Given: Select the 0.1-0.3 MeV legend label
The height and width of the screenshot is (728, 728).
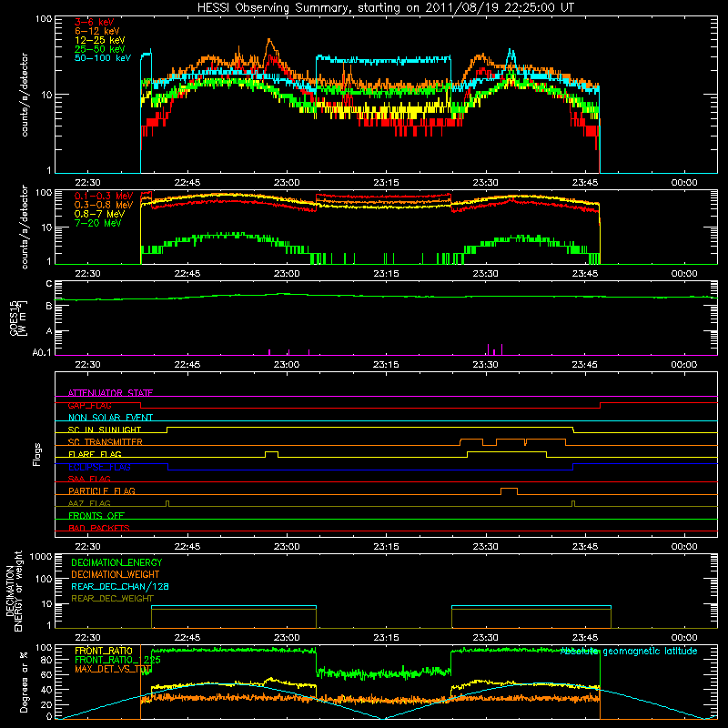Looking at the screenshot, I should (x=104, y=196).
